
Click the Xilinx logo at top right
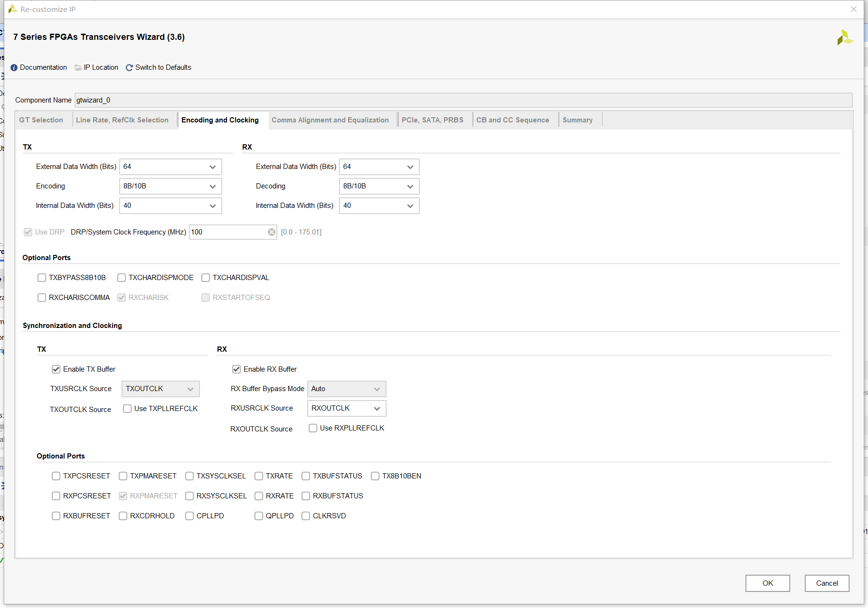(845, 37)
